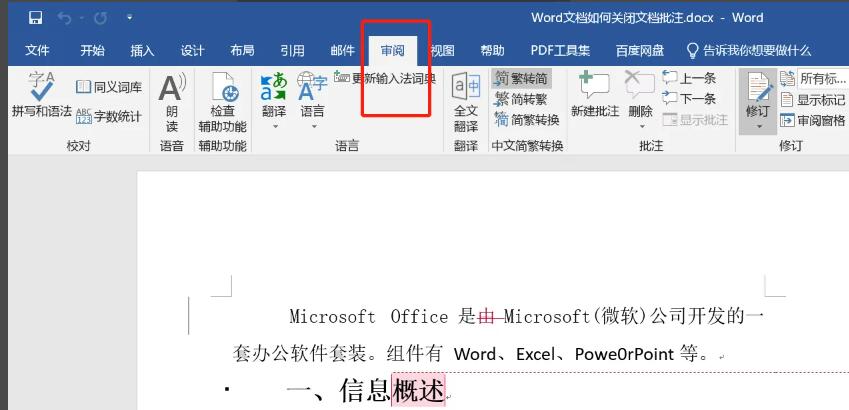Convert text with 繁转简
Viewport: 849px width, 410px height.
[x=521, y=79]
